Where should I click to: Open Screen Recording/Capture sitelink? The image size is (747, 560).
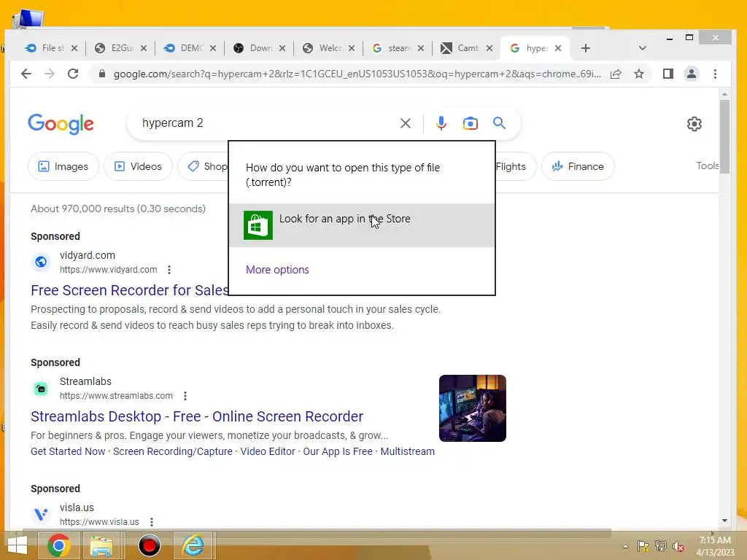click(172, 451)
